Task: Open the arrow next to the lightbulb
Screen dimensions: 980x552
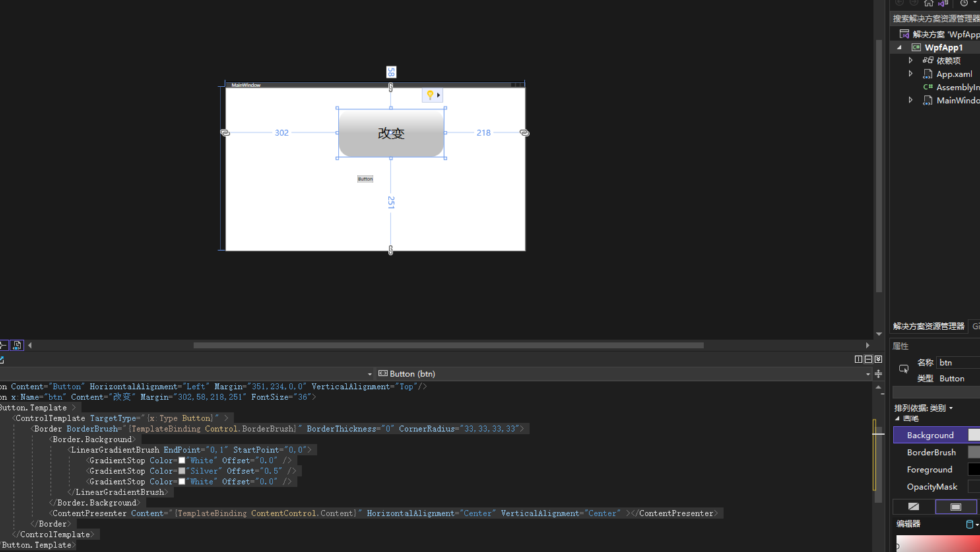Action: (438, 95)
